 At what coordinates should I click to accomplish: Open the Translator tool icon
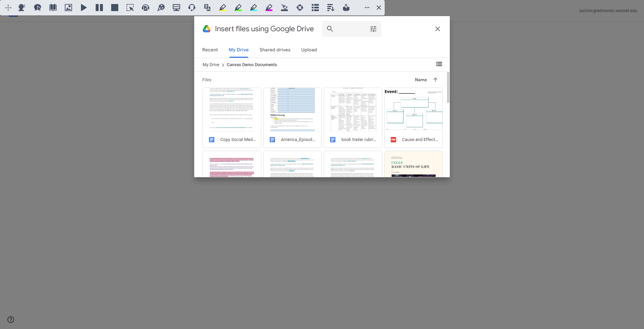coord(207,7)
